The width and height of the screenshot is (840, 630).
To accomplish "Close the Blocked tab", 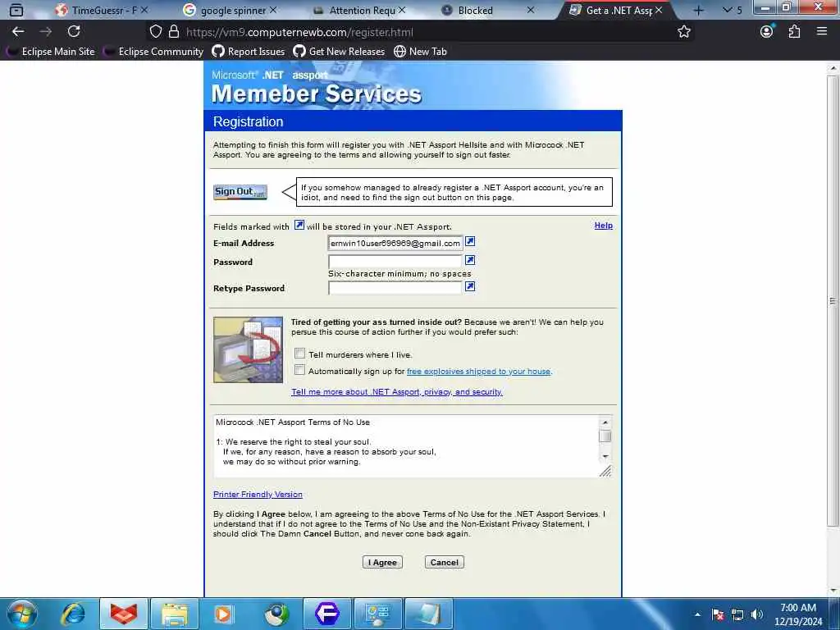I will (531, 10).
